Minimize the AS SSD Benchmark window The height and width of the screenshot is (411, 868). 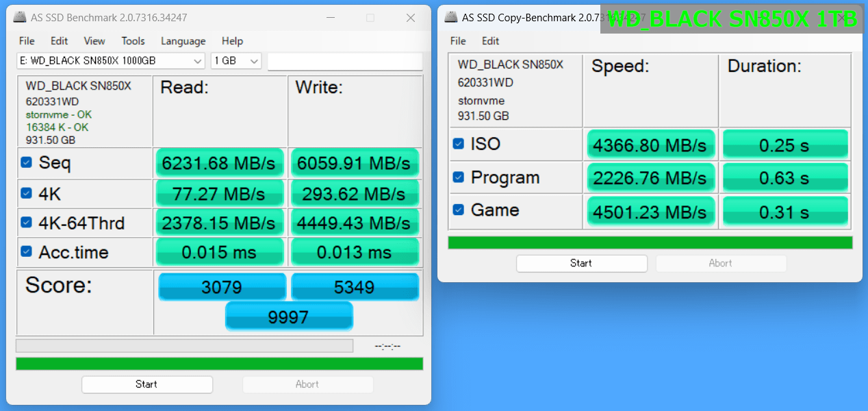click(x=330, y=18)
